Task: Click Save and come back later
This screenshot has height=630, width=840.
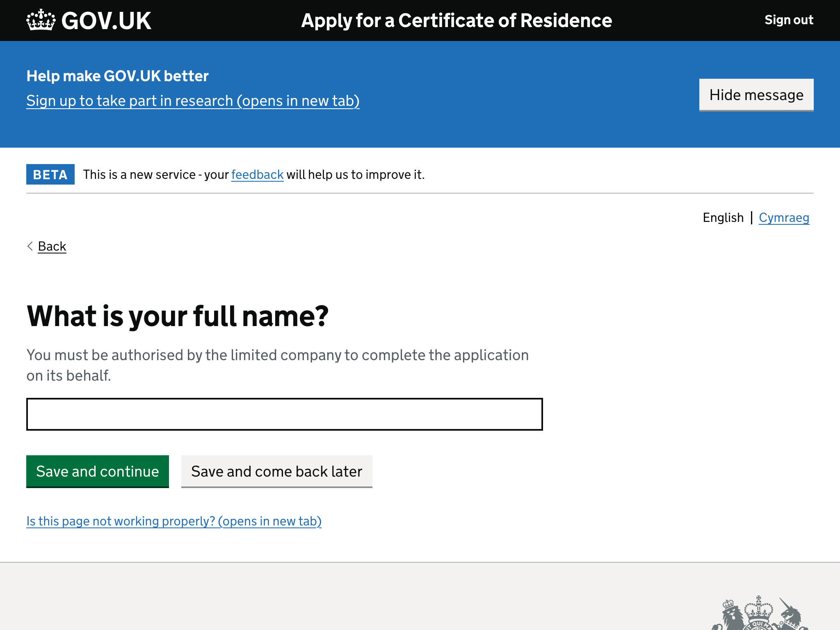Action: click(x=276, y=471)
